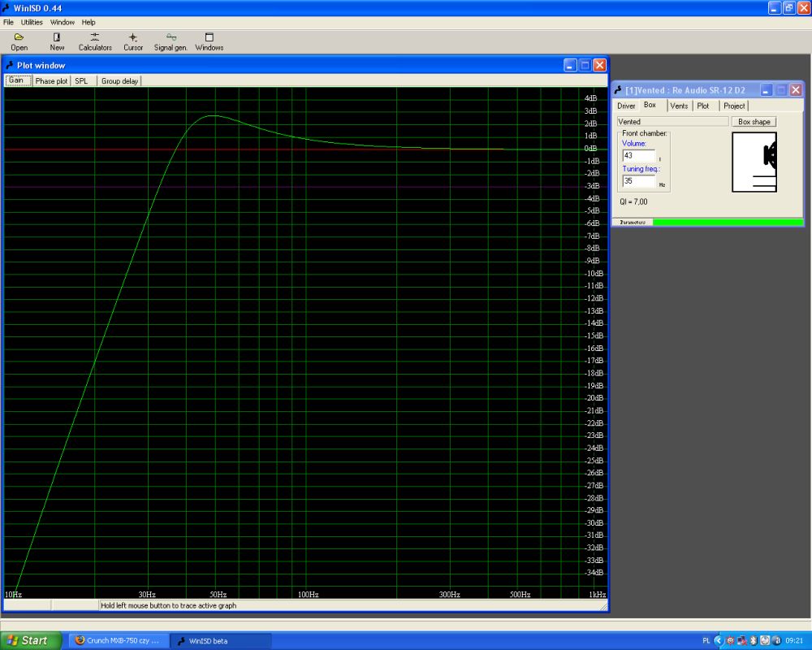Click the Windows toolbar icon
812x650 pixels.
pyautogui.click(x=209, y=41)
